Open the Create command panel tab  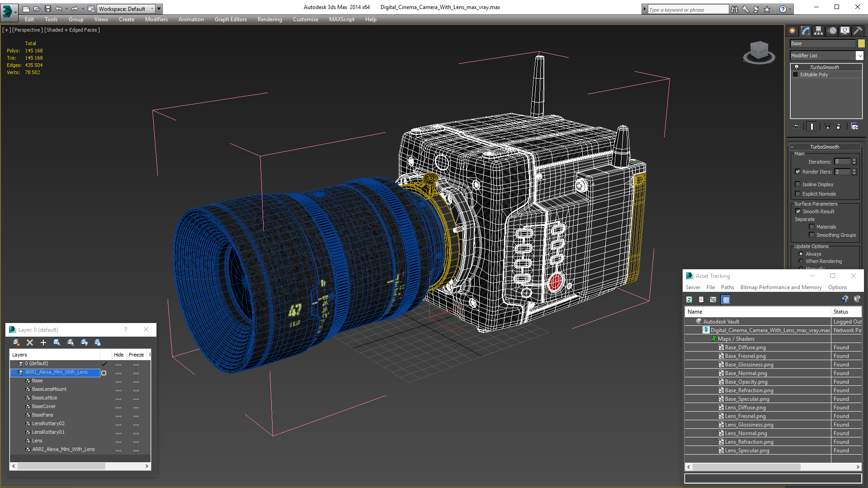point(792,31)
